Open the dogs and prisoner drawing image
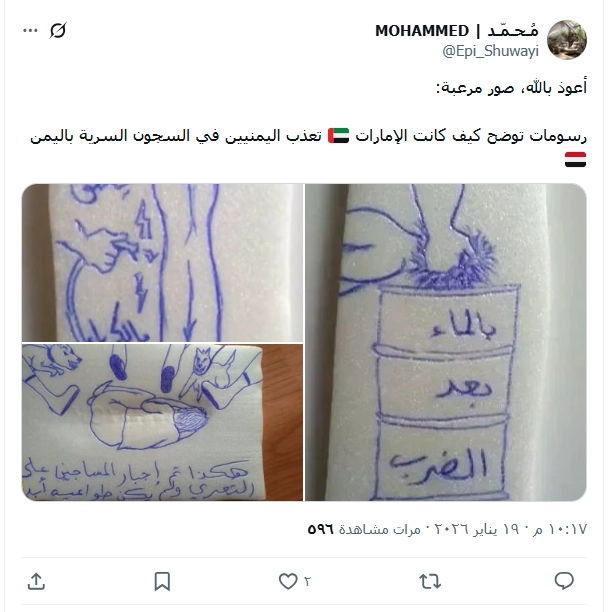The height and width of the screenshot is (612, 610). 162,422
